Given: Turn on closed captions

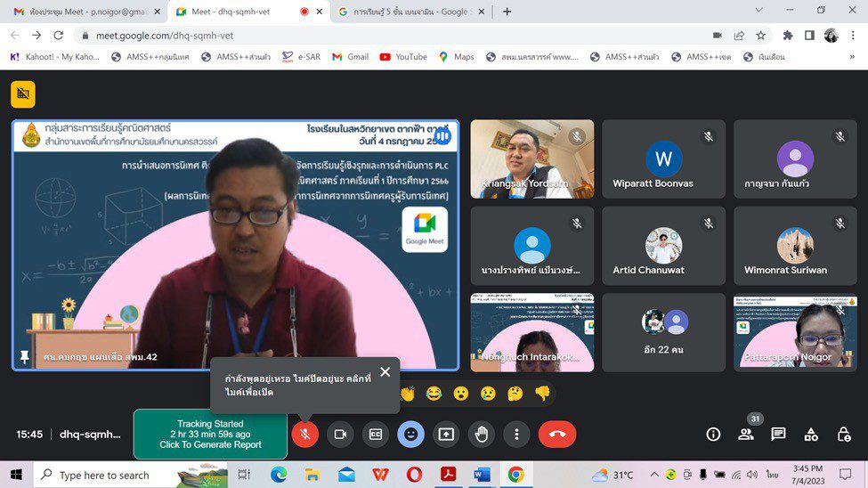Looking at the screenshot, I should click(x=376, y=435).
